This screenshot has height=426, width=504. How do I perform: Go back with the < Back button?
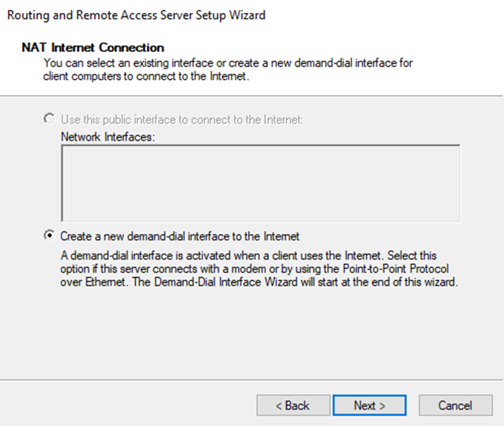pyautogui.click(x=293, y=405)
